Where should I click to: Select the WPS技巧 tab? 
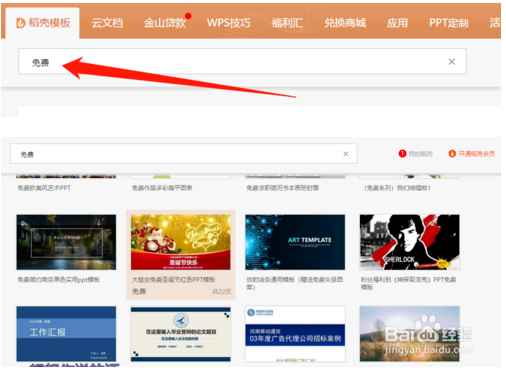coord(228,23)
